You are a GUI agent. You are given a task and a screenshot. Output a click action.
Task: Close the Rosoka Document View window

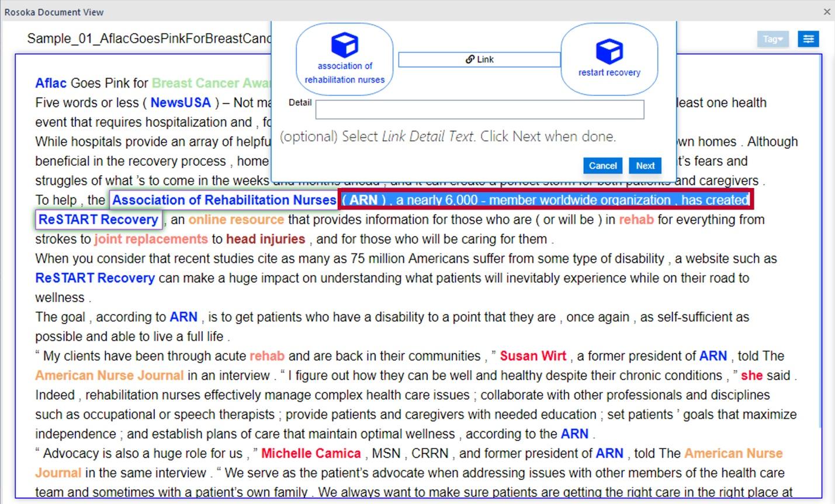coord(827,12)
